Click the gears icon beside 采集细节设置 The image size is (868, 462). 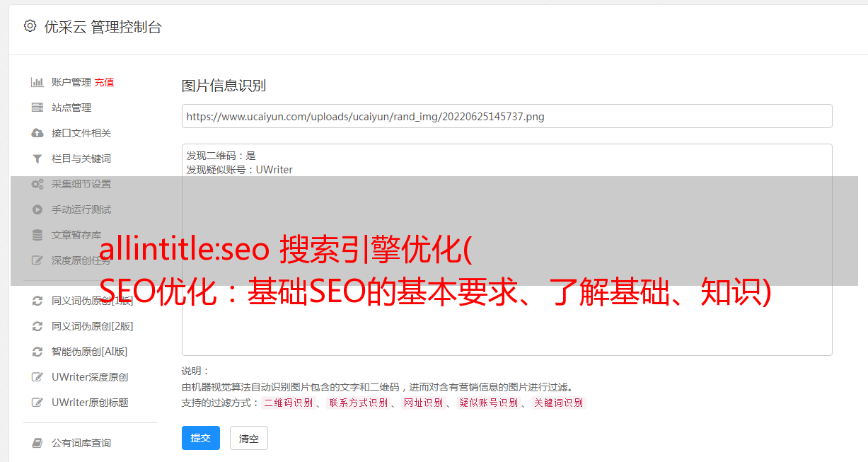(37, 184)
